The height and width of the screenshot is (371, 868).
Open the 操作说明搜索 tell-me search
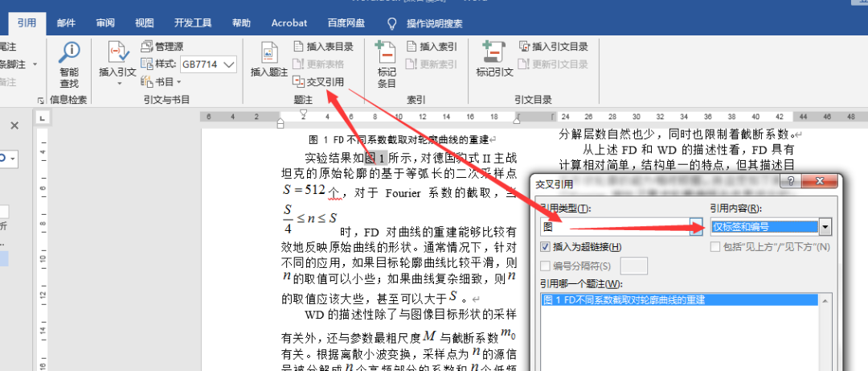pos(435,23)
